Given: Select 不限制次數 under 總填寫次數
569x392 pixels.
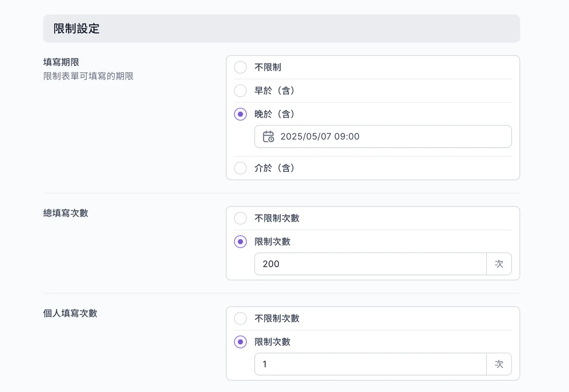Looking at the screenshot, I should coord(240,218).
